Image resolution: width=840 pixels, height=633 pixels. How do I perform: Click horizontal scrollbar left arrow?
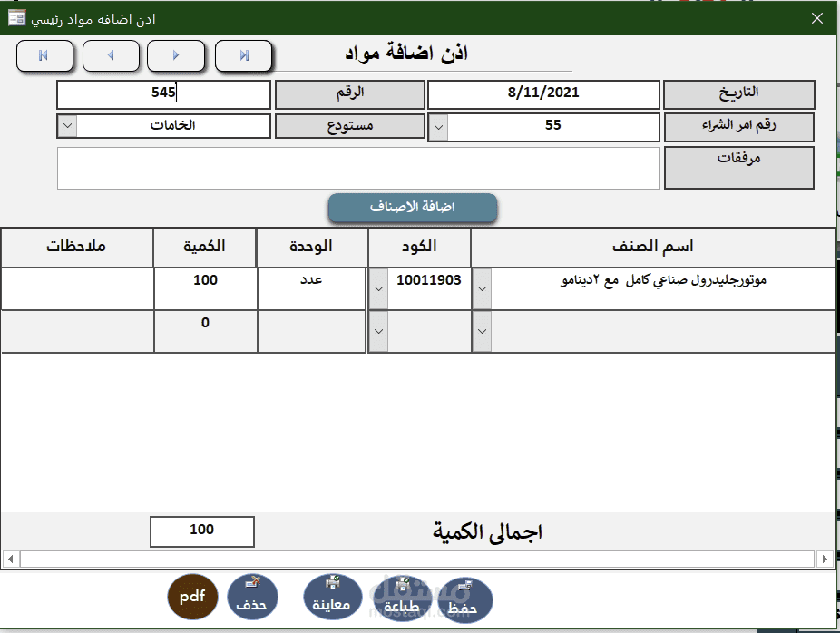pos(10,560)
